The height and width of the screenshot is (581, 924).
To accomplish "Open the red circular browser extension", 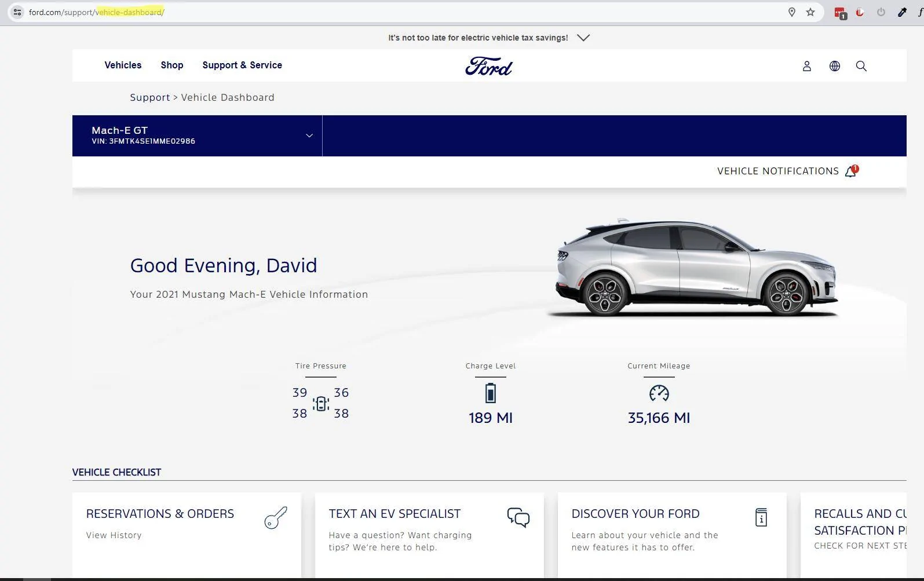I will pyautogui.click(x=860, y=12).
